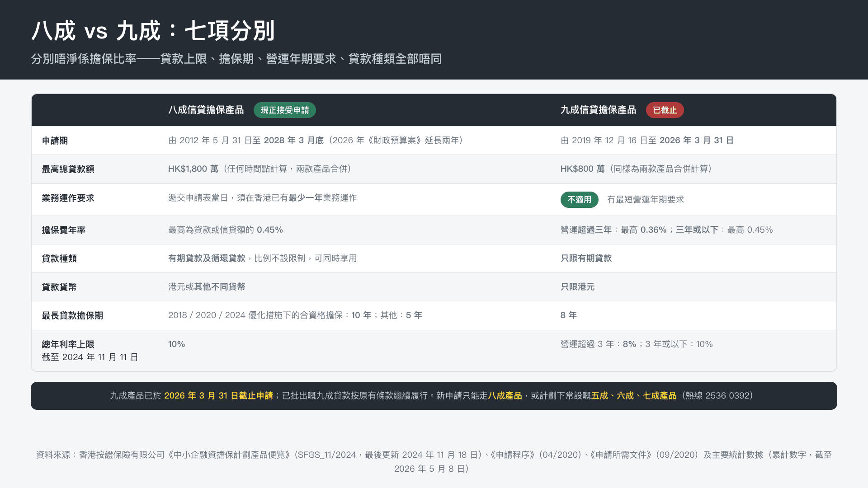Click the highlighted 2026 年 3 月 31 日截止申請 text
This screenshot has height=488, width=868.
[x=219, y=396]
